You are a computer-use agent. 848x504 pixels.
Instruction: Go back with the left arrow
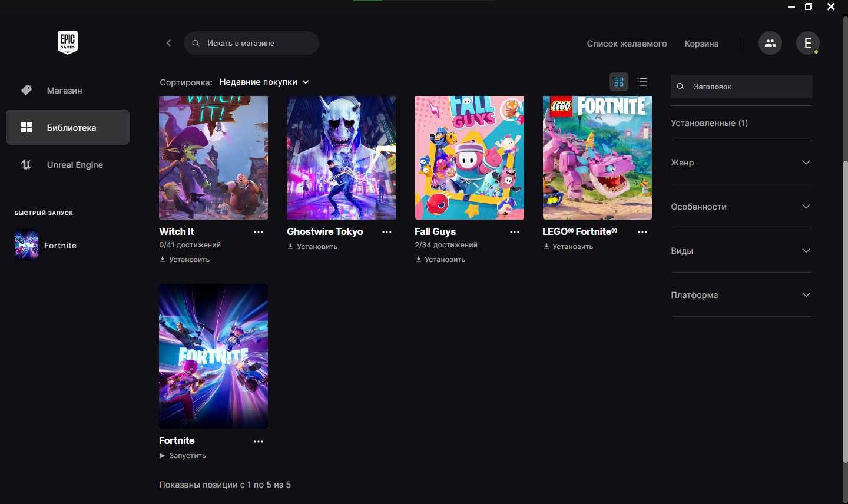(168, 43)
